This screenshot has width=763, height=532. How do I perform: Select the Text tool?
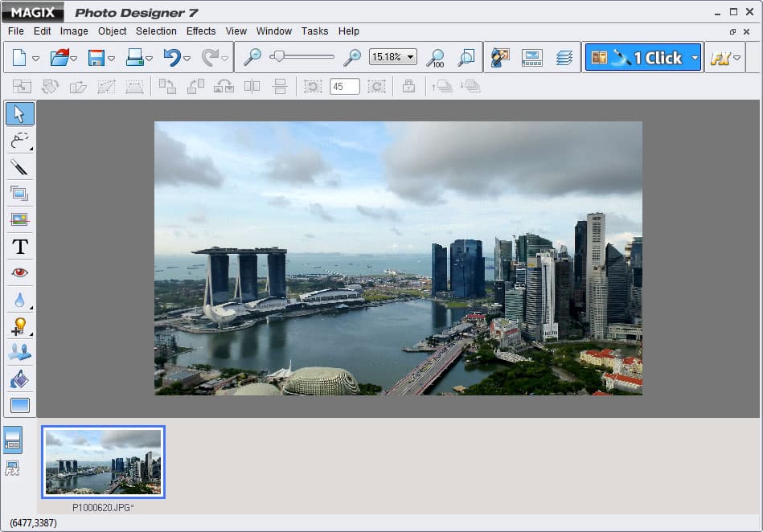(20, 247)
